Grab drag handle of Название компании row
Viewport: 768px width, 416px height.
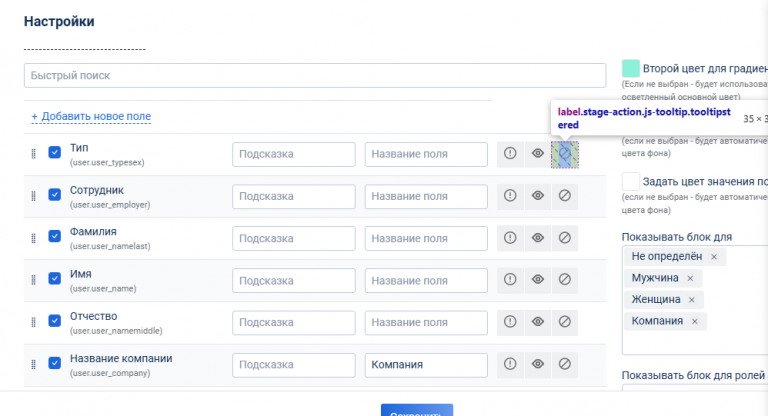coord(33,364)
